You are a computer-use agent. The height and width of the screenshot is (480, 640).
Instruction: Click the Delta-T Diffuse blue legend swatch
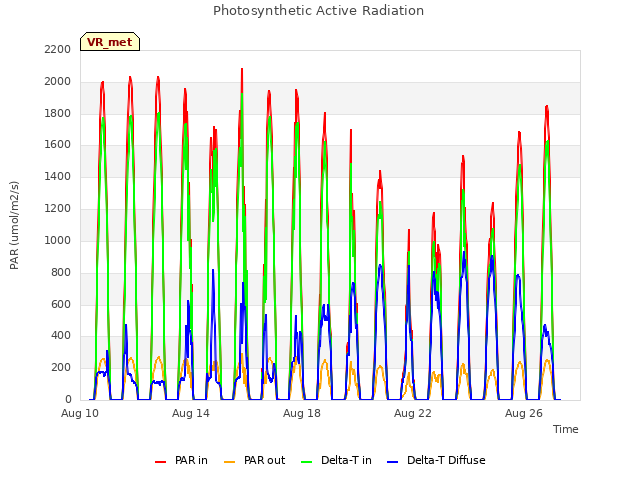tap(392, 462)
